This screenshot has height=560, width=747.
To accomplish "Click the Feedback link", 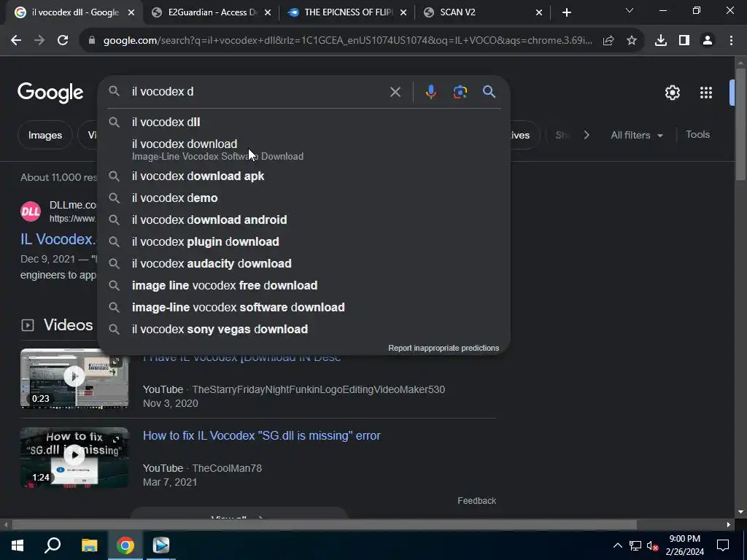I will click(x=476, y=500).
